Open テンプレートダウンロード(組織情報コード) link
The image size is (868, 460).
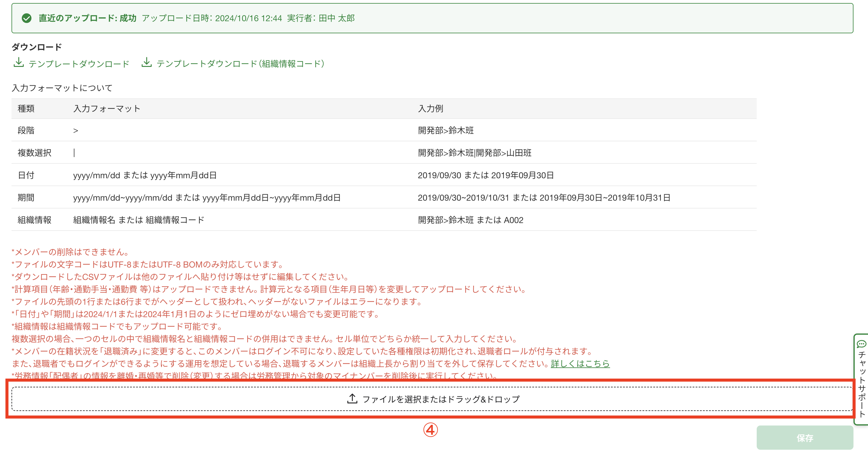click(x=240, y=64)
